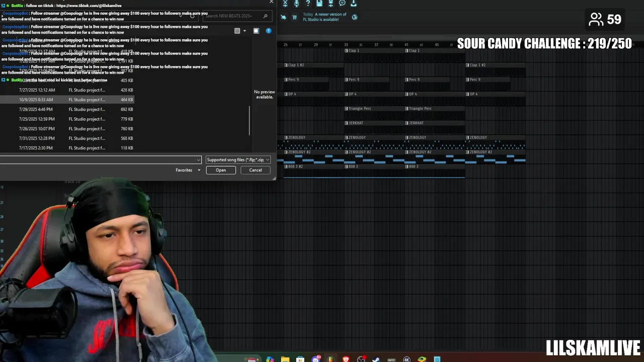This screenshot has height=362, width=644.
Task: Click the Open button
Action: tap(221, 170)
